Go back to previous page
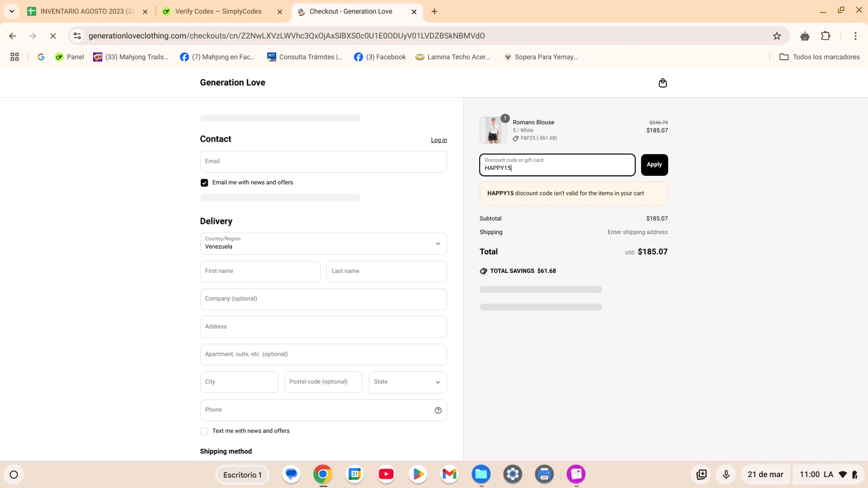868x488 pixels. pos(13,36)
